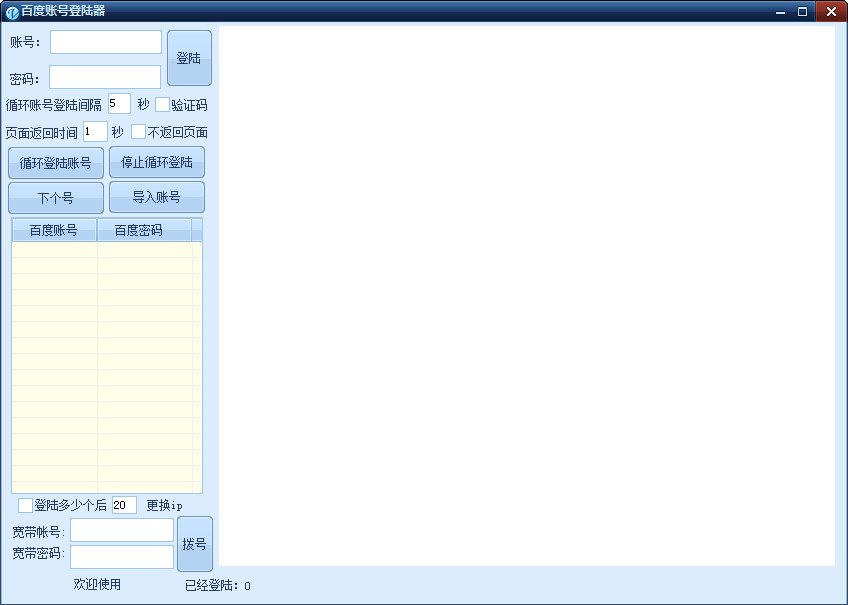
Task: Focus the 页面返回时间 seconds field
Action: 95,132
